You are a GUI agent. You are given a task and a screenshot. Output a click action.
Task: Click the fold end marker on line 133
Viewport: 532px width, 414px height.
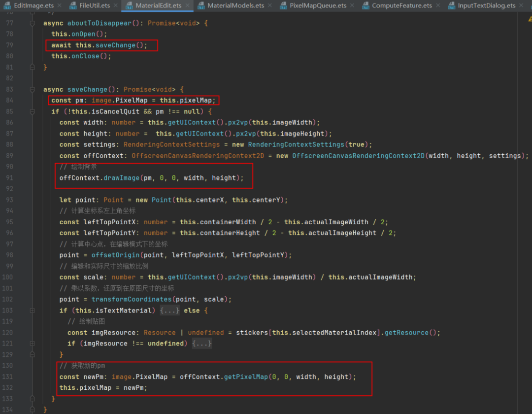[33, 399]
